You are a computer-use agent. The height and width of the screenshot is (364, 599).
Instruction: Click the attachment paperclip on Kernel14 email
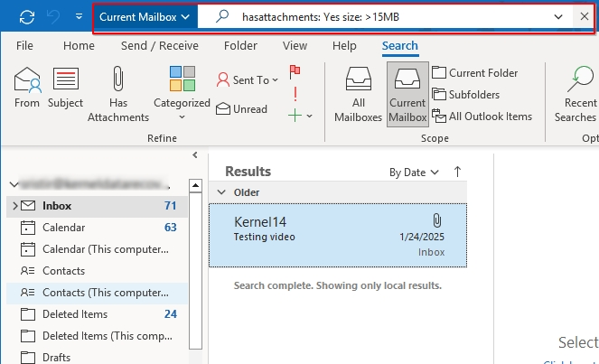click(x=436, y=220)
